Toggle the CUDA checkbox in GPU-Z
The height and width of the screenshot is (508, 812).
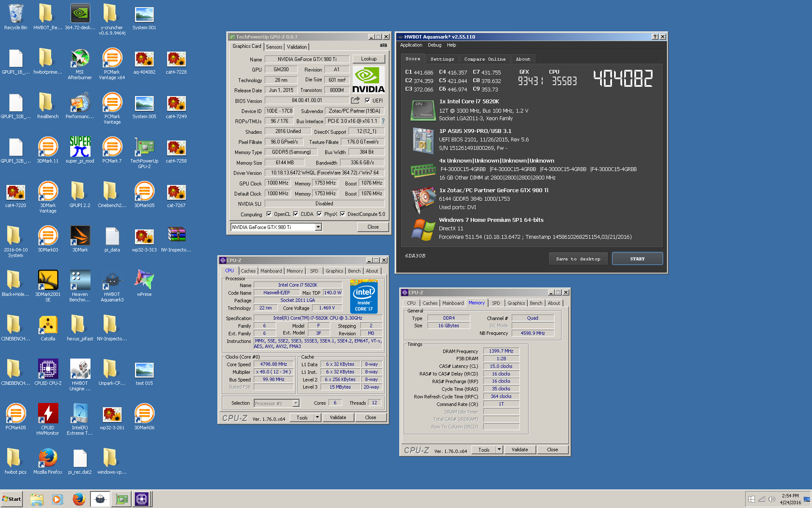296,214
